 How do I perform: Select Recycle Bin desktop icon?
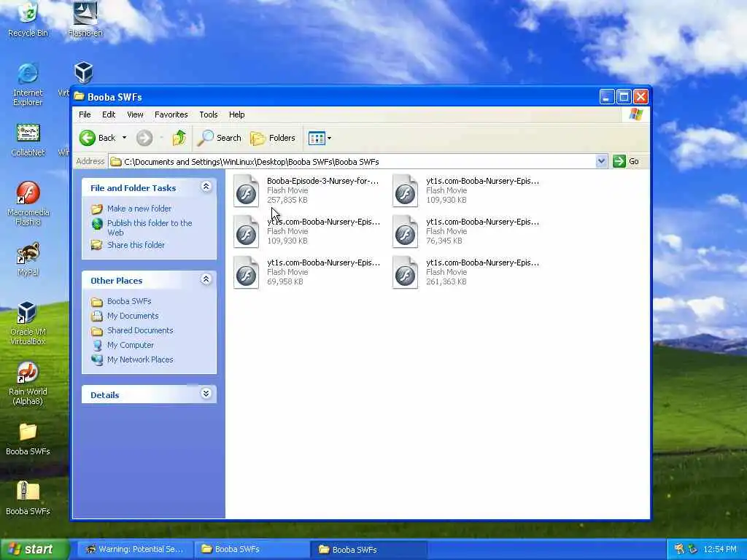point(28,19)
